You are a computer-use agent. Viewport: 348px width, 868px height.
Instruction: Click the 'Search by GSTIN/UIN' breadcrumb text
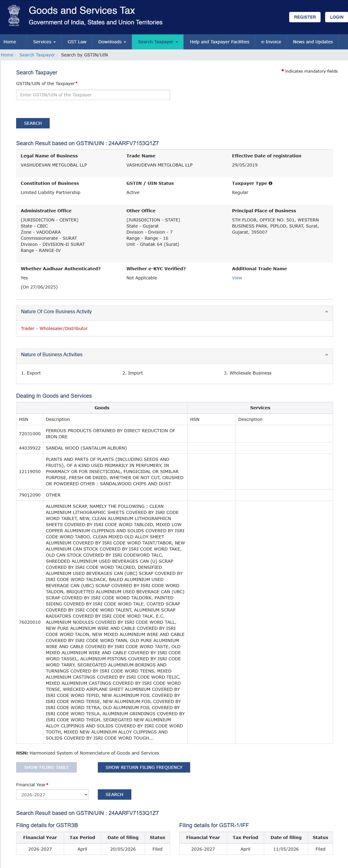pos(84,55)
